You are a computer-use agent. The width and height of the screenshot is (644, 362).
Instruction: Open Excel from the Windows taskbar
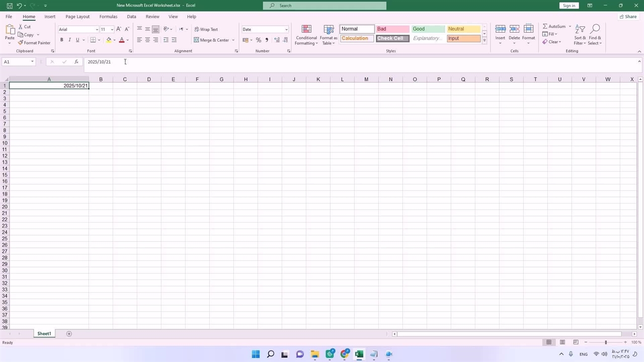click(x=359, y=354)
